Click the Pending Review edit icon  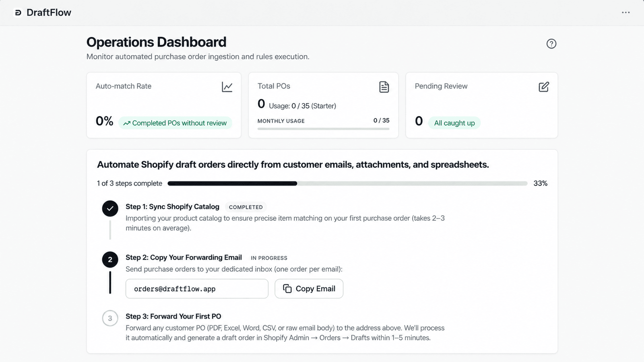click(x=544, y=87)
